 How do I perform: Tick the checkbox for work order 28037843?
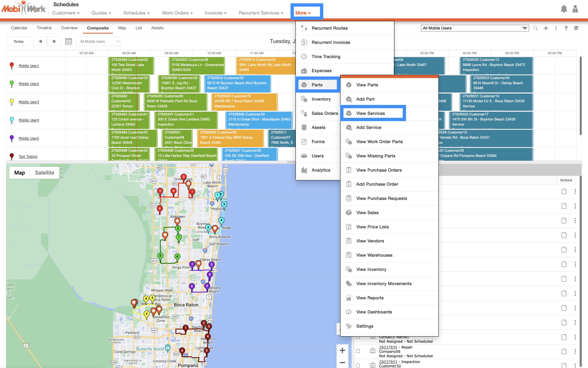358,365
